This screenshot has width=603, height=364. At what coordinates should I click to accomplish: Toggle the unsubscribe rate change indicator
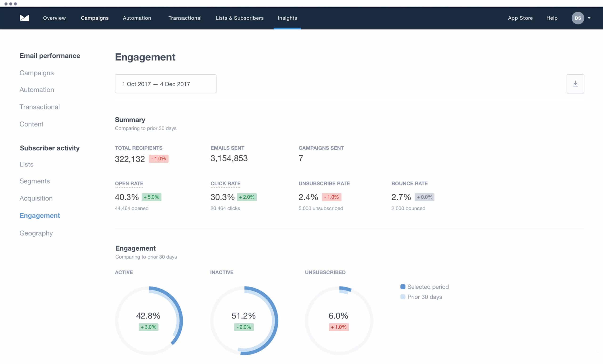coord(331,197)
